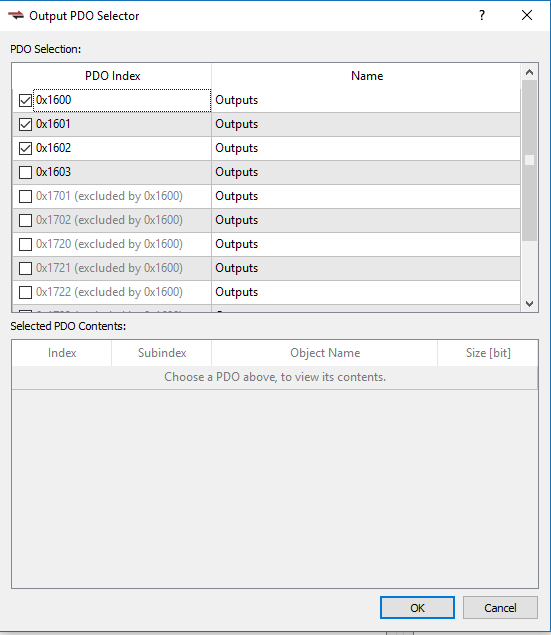Enable the 0x1603 PDO checkbox

[26, 172]
